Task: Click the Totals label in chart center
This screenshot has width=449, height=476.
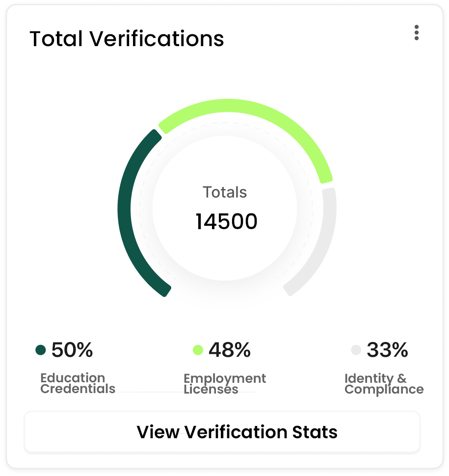Action: [x=225, y=192]
